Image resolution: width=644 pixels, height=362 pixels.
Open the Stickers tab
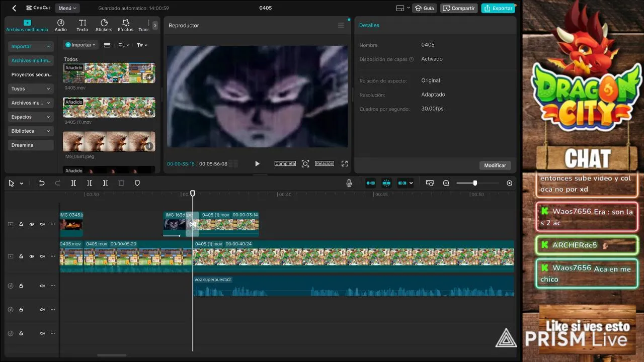[104, 26]
